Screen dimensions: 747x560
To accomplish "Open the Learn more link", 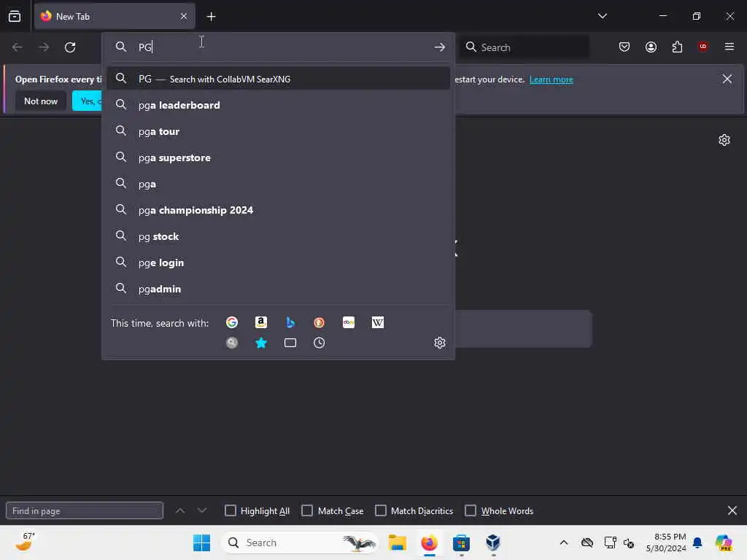I will tap(551, 79).
